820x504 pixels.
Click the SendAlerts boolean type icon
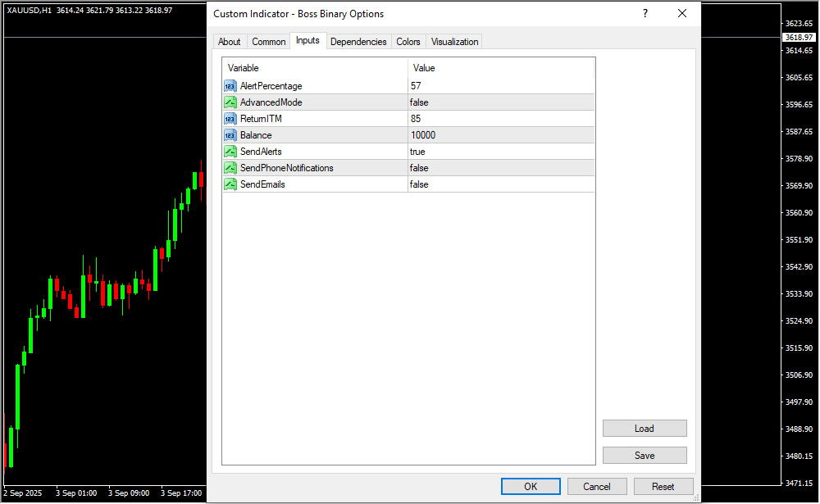click(230, 152)
